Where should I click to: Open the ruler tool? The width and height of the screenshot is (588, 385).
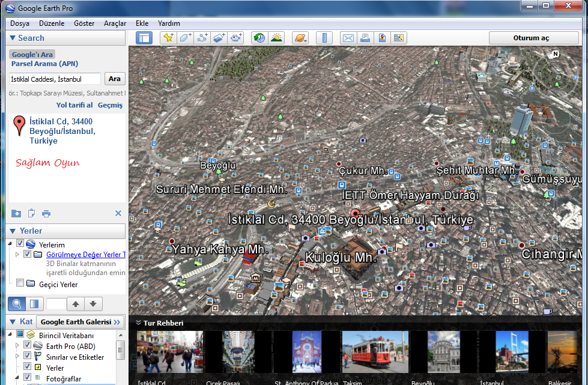coord(324,38)
